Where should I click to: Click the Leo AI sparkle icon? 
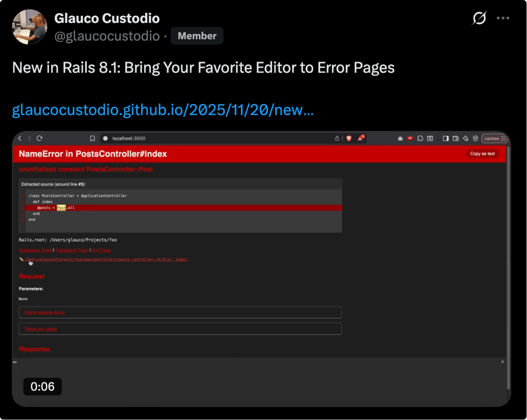(466, 139)
